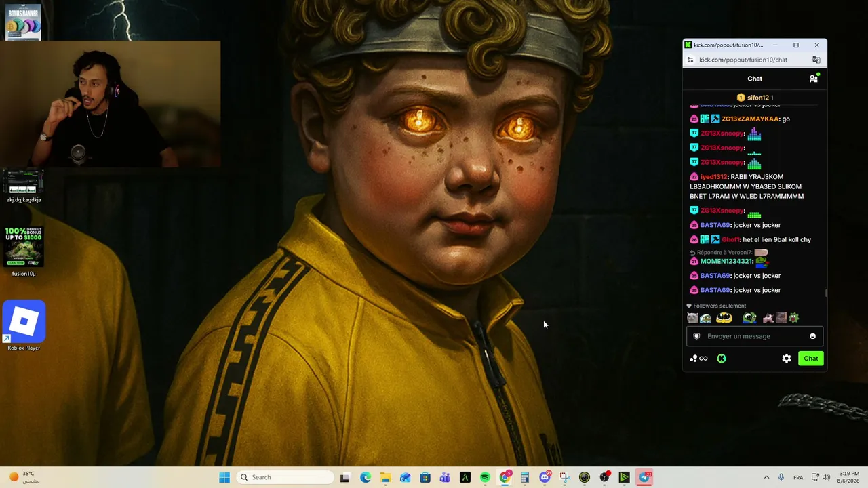
Task: Open Calculator from the taskbar
Action: pos(525,477)
